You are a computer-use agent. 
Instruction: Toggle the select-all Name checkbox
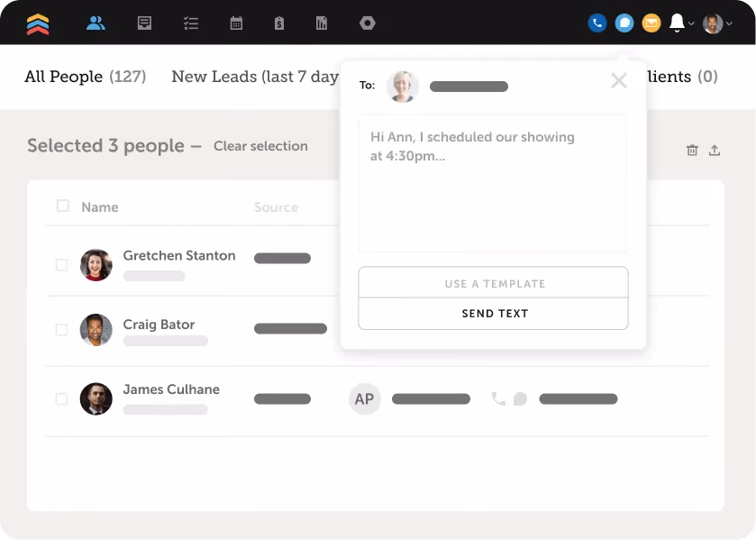tap(63, 206)
